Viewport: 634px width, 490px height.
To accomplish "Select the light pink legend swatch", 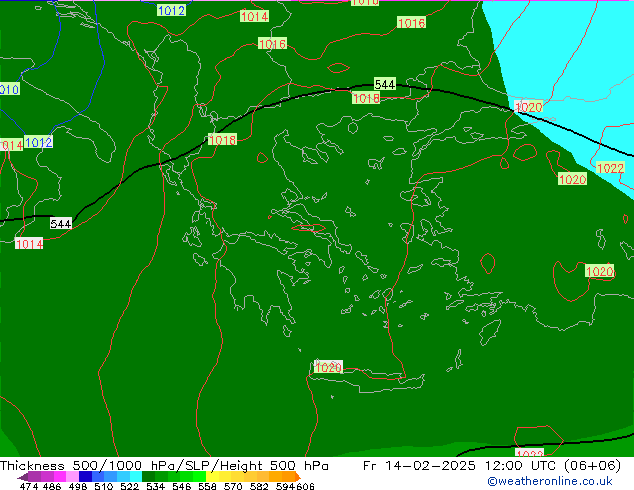I will (x=72, y=476).
